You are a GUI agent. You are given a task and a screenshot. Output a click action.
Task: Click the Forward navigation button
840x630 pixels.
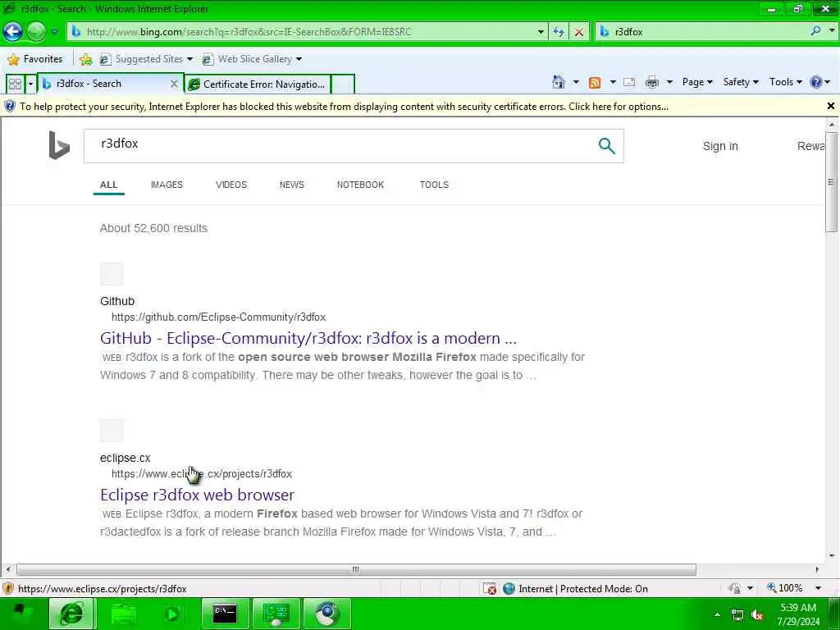click(36, 32)
